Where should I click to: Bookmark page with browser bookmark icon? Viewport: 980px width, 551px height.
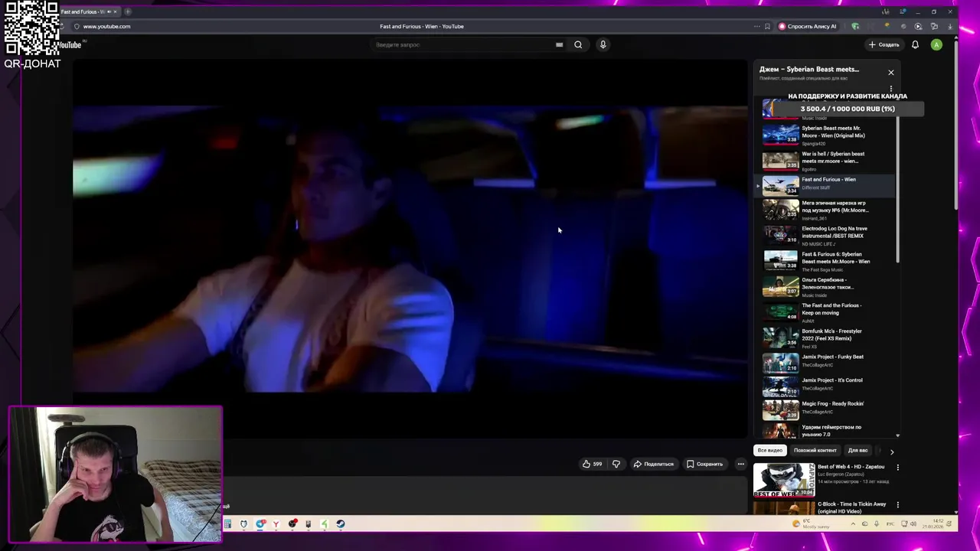click(x=767, y=26)
